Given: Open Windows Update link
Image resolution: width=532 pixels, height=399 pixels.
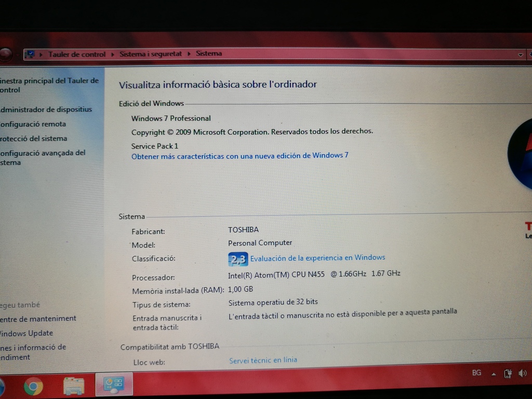Looking at the screenshot, I should (x=26, y=333).
